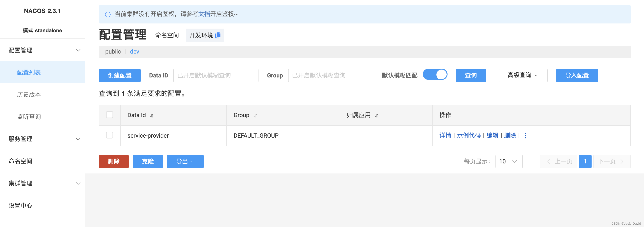Click the NACOS 2.3.1 logo title
The height and width of the screenshot is (227, 644).
pos(42,11)
